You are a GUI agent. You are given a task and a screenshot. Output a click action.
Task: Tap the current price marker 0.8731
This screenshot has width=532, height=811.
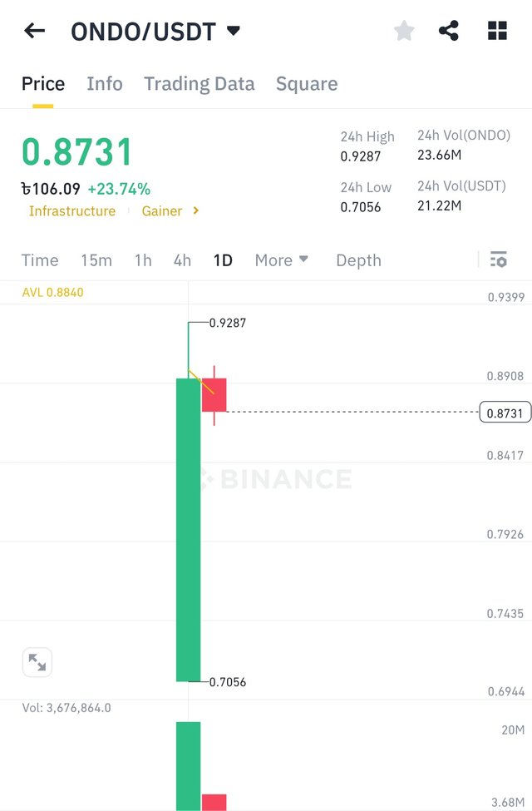(505, 413)
